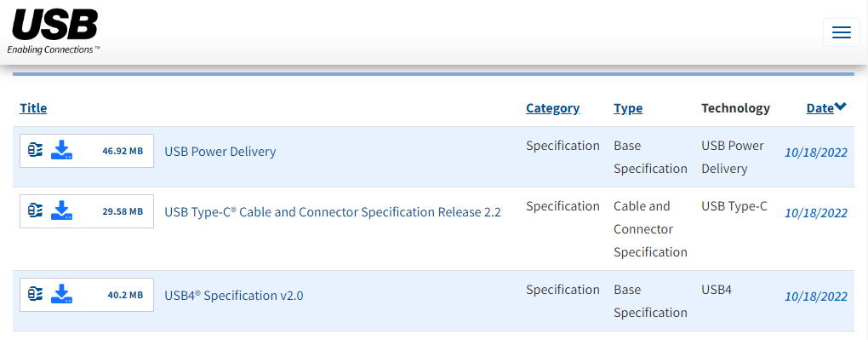
Task: Sort the table by Category
Action: pyautogui.click(x=552, y=108)
